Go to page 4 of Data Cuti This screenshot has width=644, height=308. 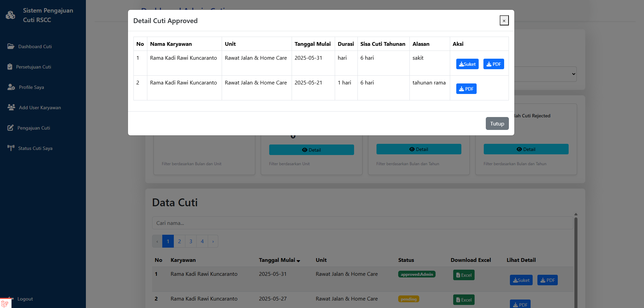[202, 242]
